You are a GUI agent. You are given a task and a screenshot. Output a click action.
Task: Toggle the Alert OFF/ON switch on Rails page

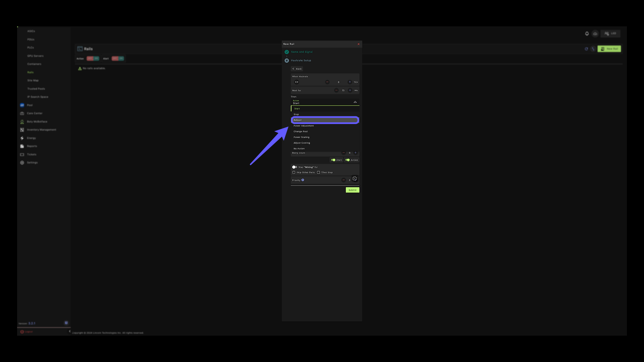click(118, 59)
